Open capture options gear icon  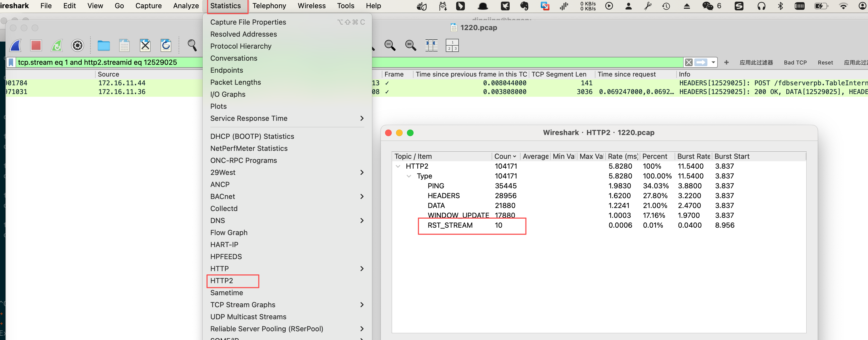[78, 46]
